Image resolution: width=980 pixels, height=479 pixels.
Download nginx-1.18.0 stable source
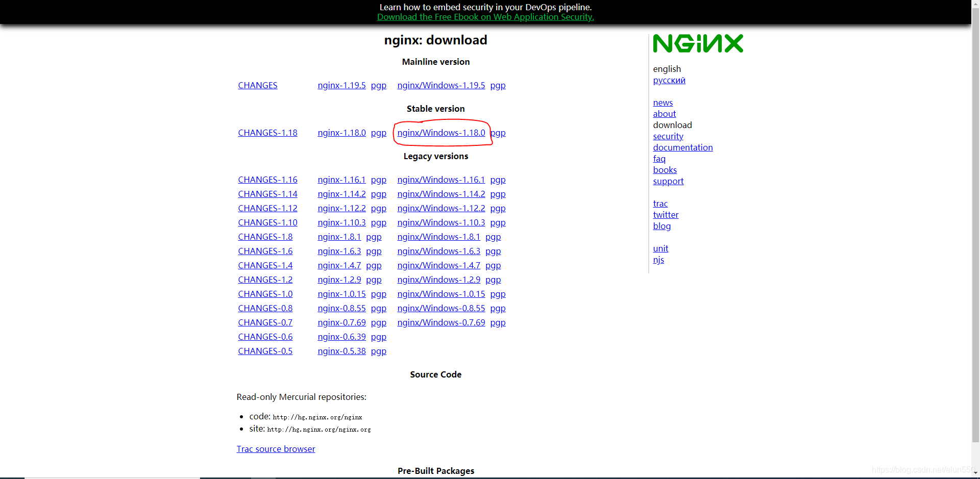pyautogui.click(x=341, y=133)
